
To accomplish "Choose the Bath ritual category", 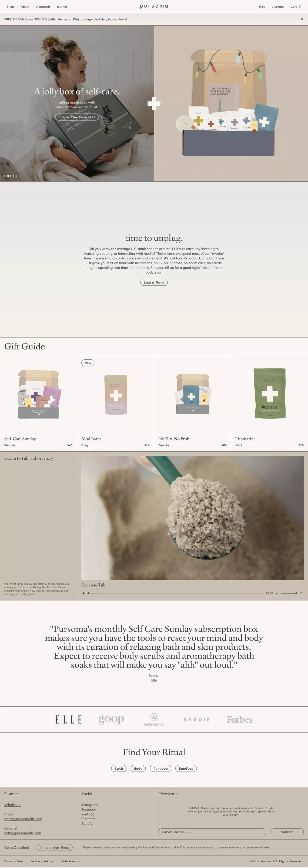I will point(119,769).
